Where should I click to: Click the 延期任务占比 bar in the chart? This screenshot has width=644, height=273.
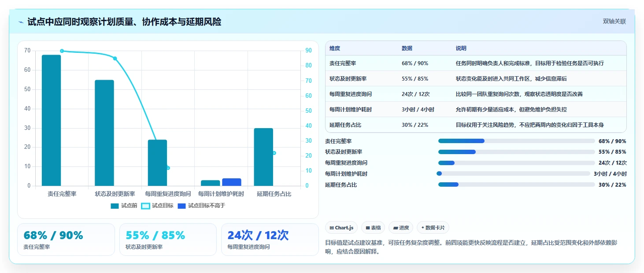263,157
